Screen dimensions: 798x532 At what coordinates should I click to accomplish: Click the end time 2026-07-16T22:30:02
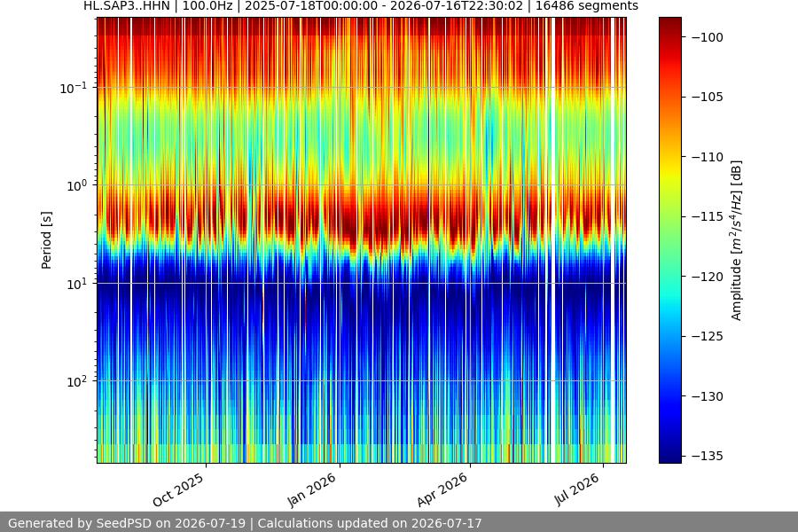click(457, 6)
